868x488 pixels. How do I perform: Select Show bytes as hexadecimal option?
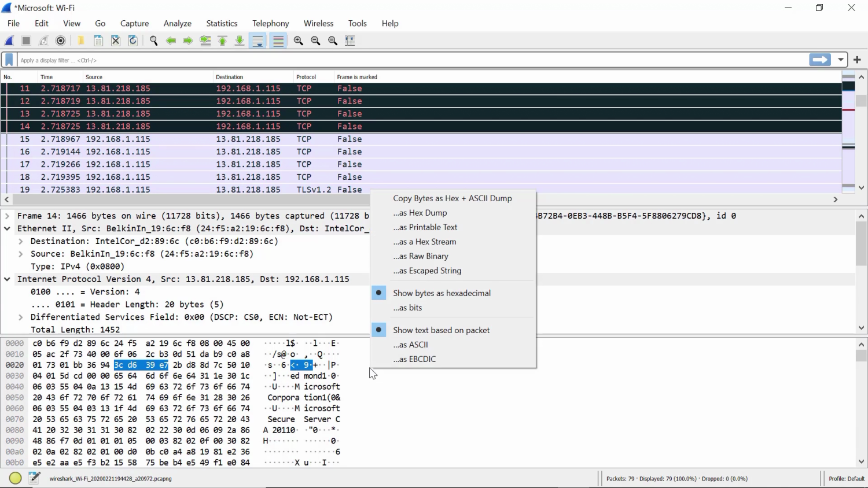(453, 293)
